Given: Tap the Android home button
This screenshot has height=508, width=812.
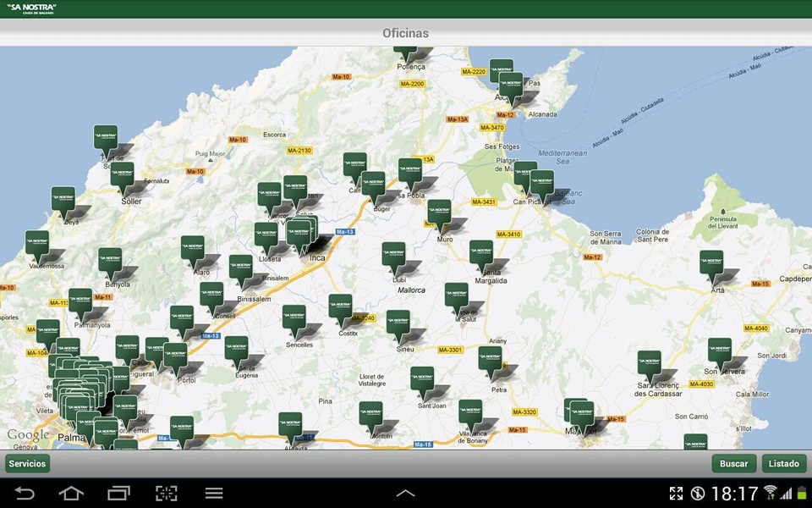Looking at the screenshot, I should coord(71,493).
